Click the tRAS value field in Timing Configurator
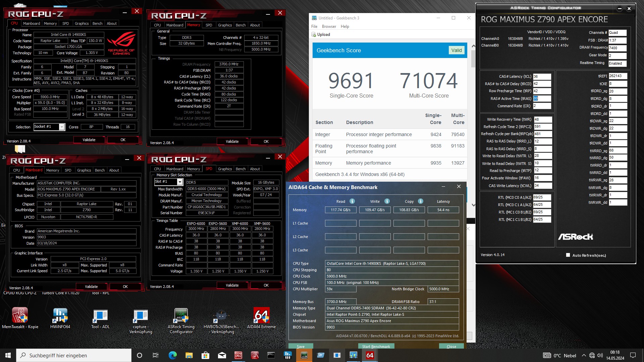The image size is (644, 362). [542, 99]
